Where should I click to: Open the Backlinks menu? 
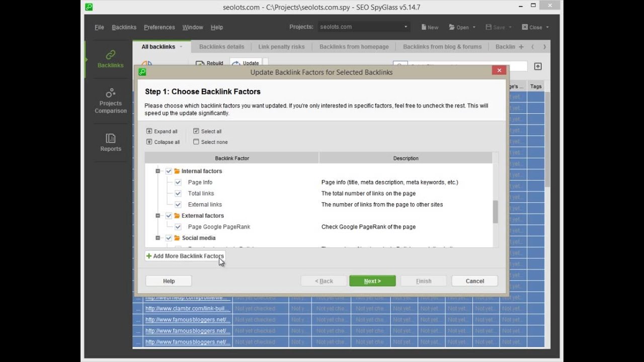coord(124,27)
